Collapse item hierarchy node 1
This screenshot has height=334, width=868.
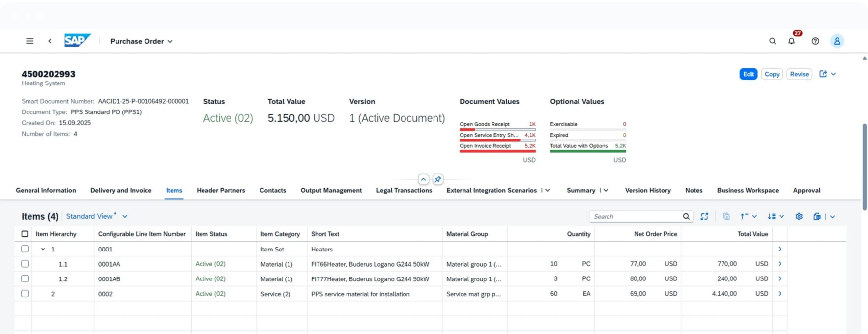click(x=43, y=249)
